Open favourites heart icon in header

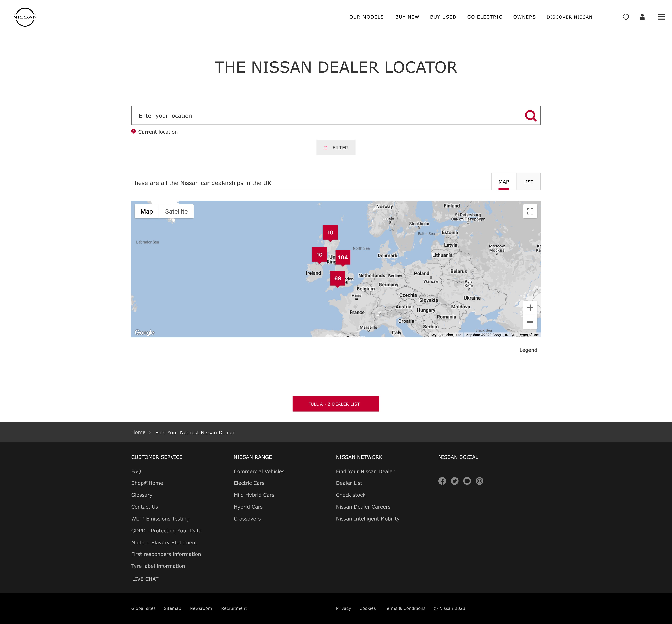pos(625,17)
